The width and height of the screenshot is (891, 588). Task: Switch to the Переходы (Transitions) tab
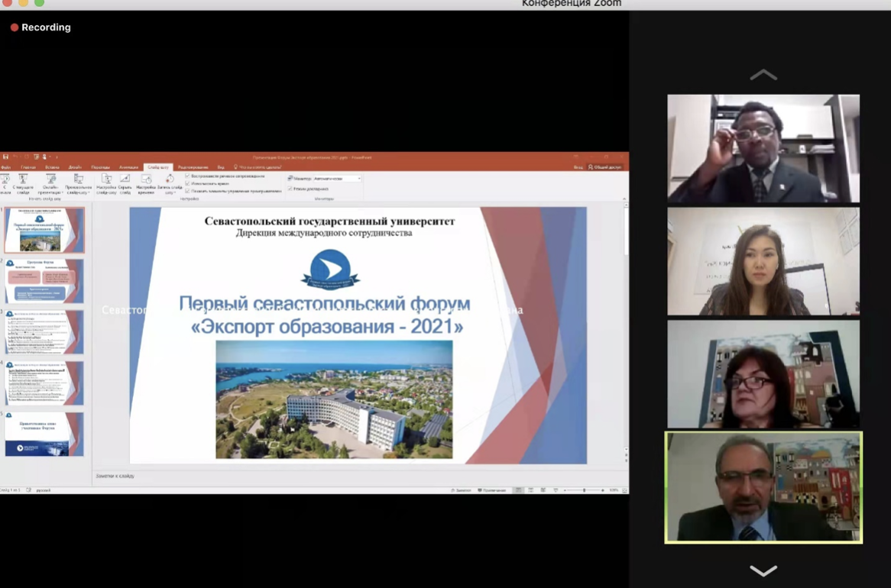click(x=101, y=167)
